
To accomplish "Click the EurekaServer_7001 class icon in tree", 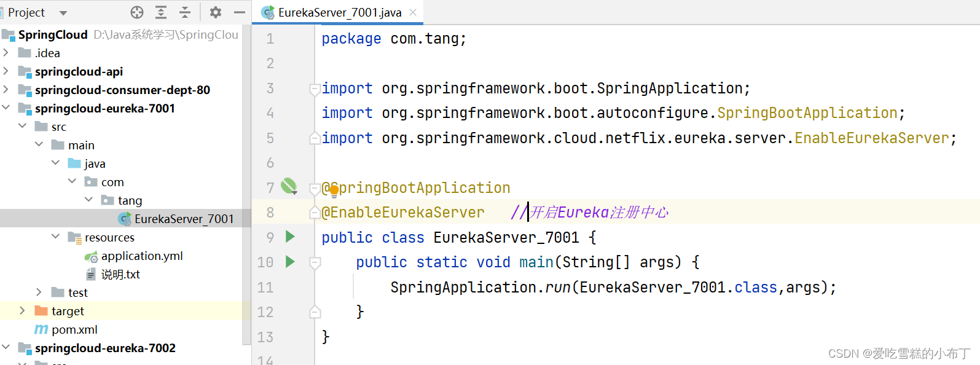I will coord(125,219).
